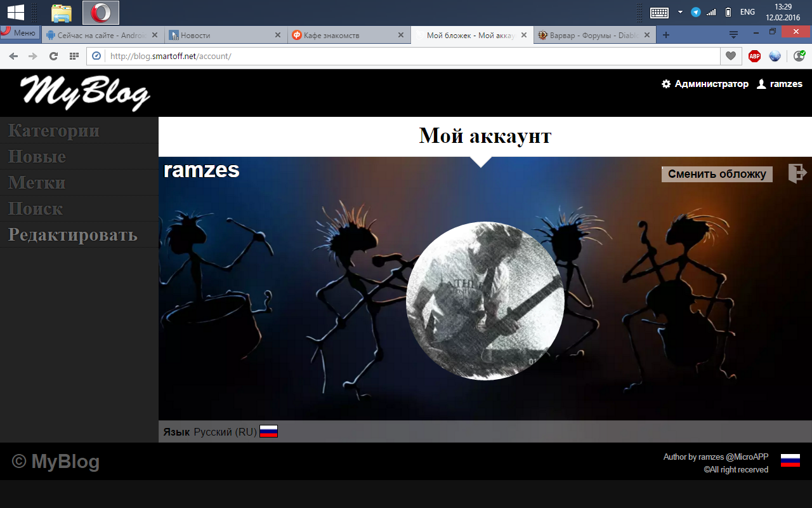Viewport: 812px width, 508px height.
Task: Click the Язык label
Action: (x=176, y=432)
